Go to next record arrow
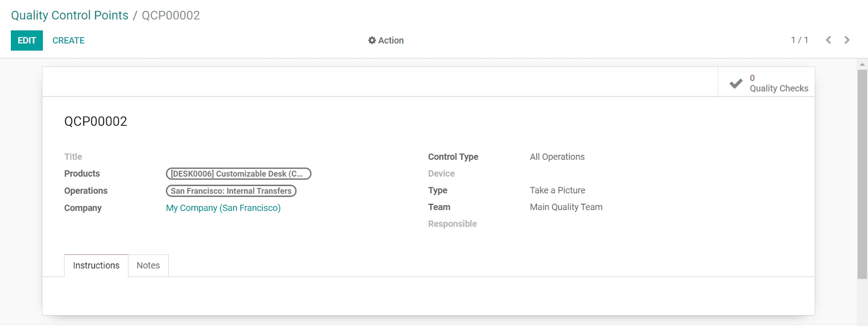This screenshot has height=326, width=868. point(847,40)
